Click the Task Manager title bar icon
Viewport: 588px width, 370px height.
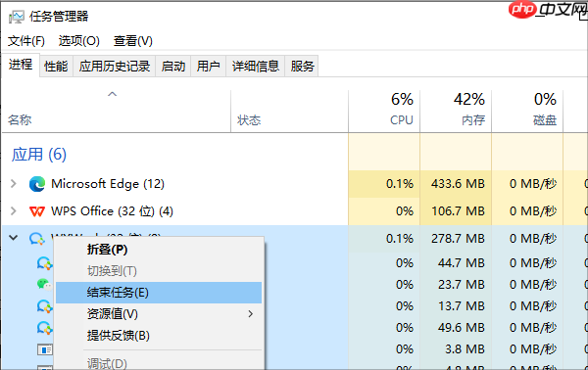click(x=17, y=18)
